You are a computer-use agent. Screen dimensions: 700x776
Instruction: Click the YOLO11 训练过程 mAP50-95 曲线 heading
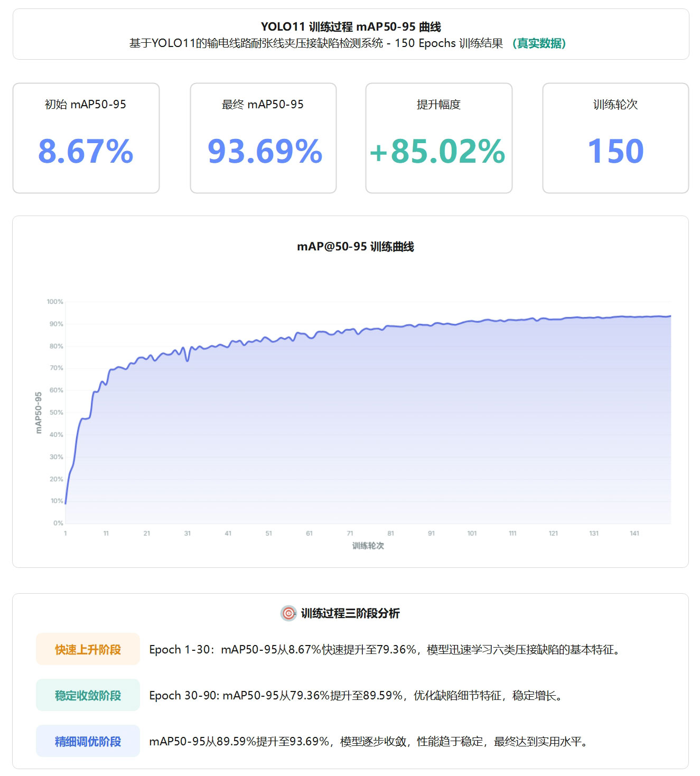[351, 27]
